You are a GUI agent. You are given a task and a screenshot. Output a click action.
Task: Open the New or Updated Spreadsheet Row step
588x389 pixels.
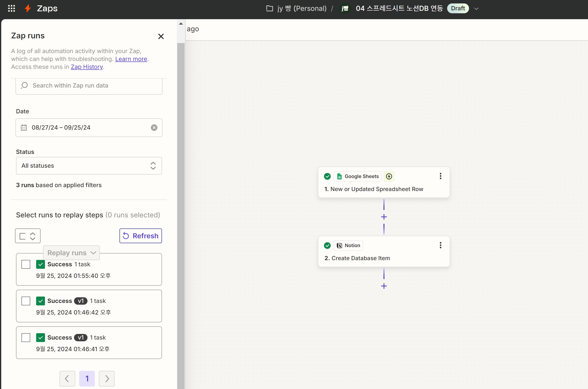tap(384, 182)
